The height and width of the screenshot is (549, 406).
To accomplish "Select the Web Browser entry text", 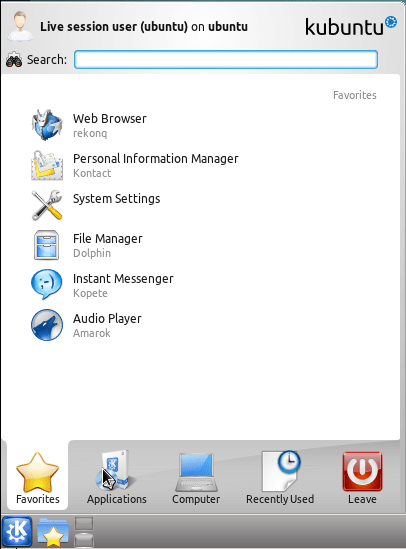I will pyautogui.click(x=110, y=119).
